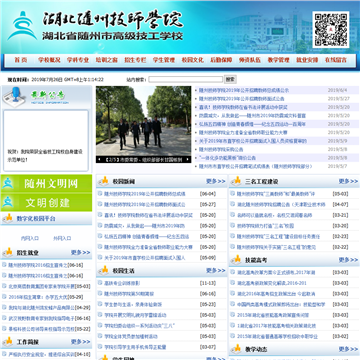Click the icon beside 工作简报 heading
Viewport: 360px width, 360px height.
pyautogui.click(x=8, y=341)
